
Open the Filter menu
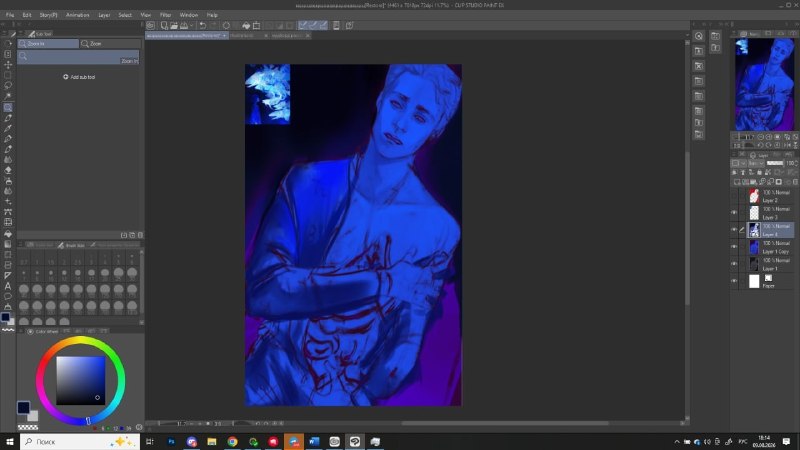[x=165, y=15]
